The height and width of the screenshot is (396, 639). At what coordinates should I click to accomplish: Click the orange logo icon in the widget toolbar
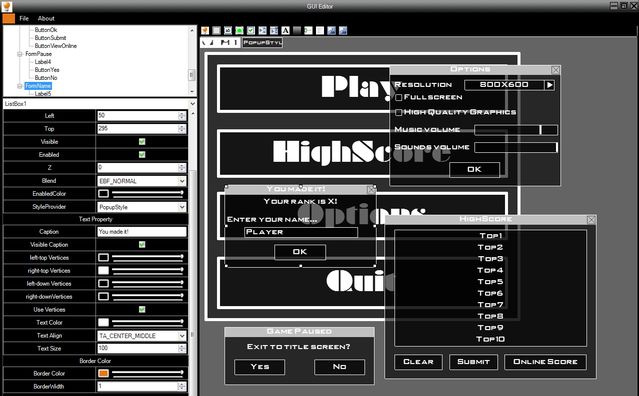click(205, 31)
